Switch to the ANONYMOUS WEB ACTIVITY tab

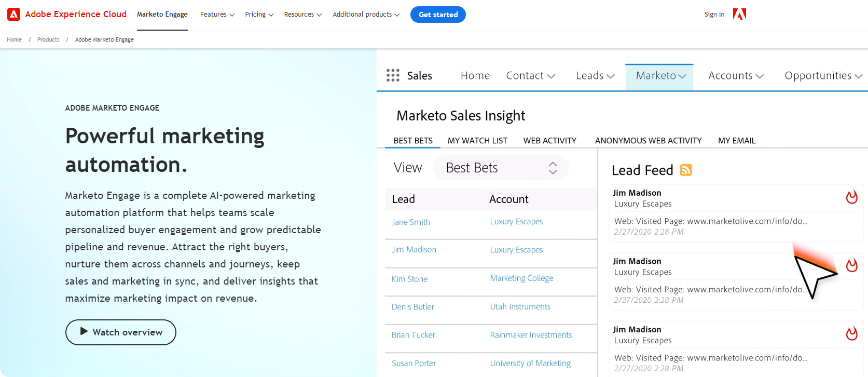pos(649,141)
